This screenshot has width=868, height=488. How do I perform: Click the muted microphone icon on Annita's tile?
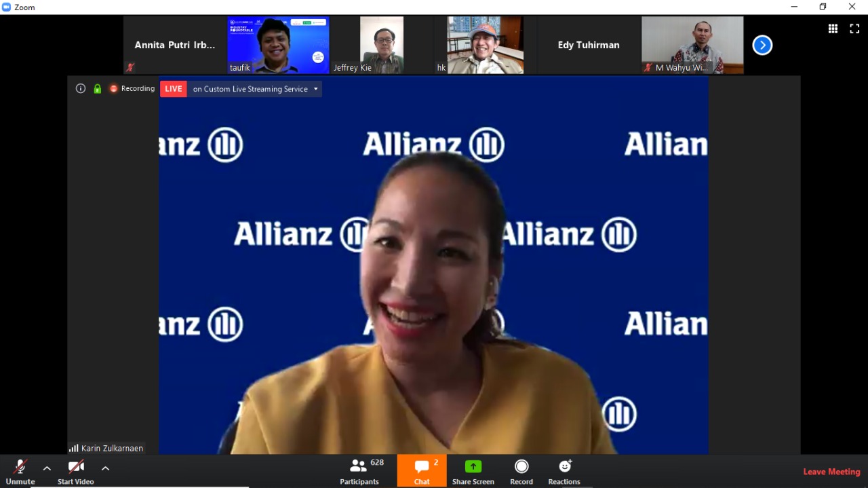click(130, 68)
